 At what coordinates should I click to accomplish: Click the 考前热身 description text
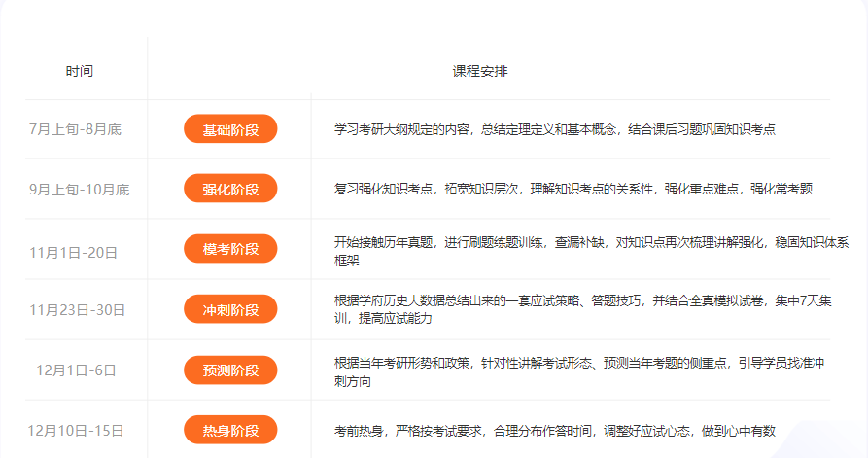554,430
